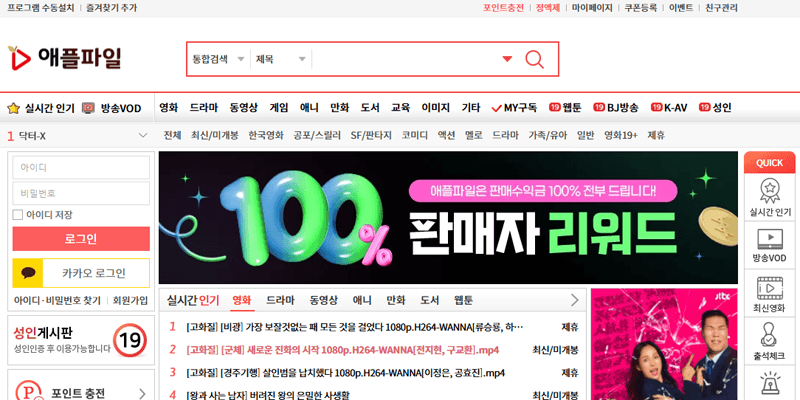Select 한국영화 subcategory

[266, 136]
